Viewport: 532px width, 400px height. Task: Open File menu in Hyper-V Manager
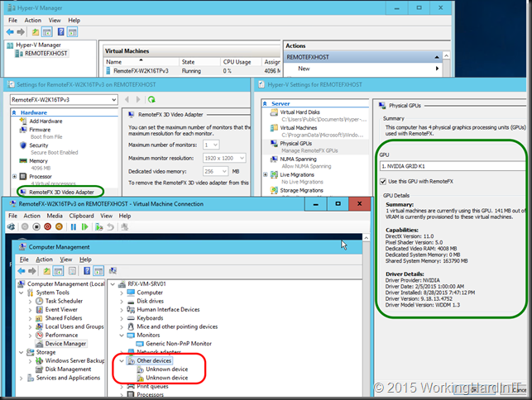(13, 21)
